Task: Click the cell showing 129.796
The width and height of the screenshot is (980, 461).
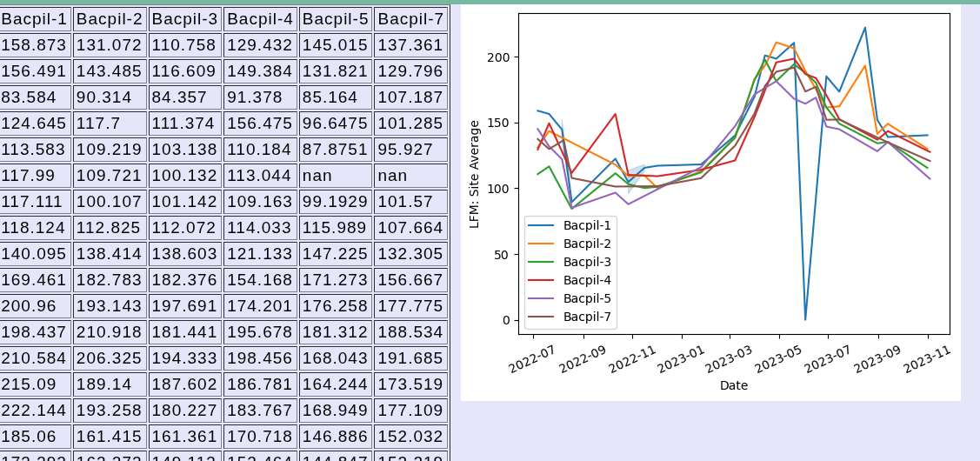Action: click(x=411, y=71)
